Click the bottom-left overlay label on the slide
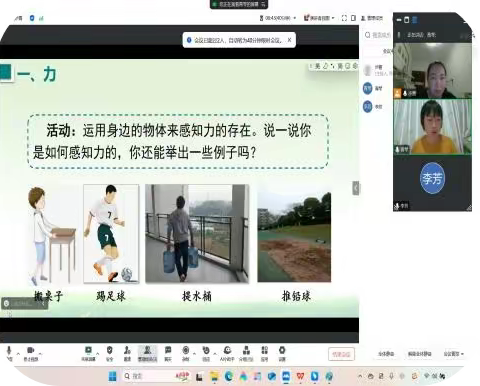Image resolution: width=480 pixels, height=386 pixels. tap(24, 303)
